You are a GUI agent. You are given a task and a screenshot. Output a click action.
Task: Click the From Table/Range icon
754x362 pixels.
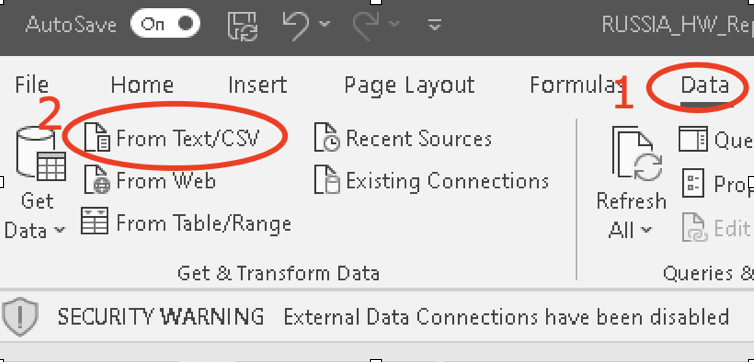click(94, 221)
